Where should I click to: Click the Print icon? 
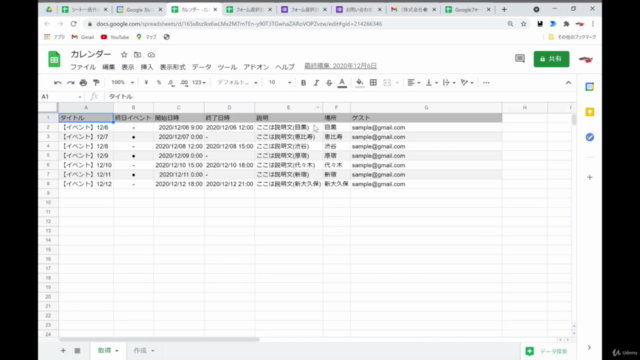[x=83, y=82]
